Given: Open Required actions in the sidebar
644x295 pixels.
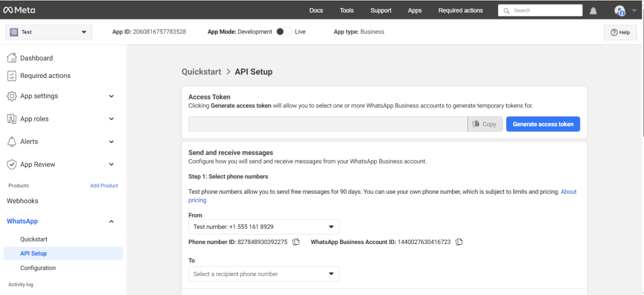Looking at the screenshot, I should tap(45, 75).
